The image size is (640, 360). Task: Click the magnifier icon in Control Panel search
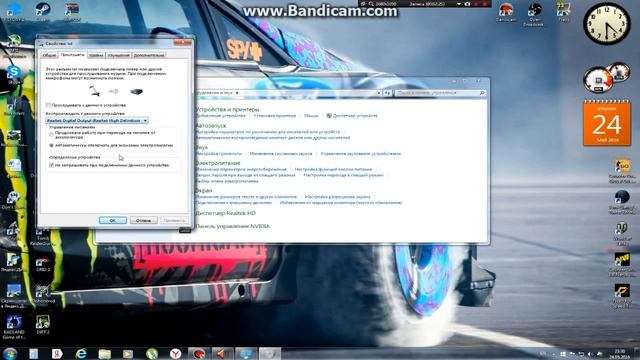[x=482, y=93]
